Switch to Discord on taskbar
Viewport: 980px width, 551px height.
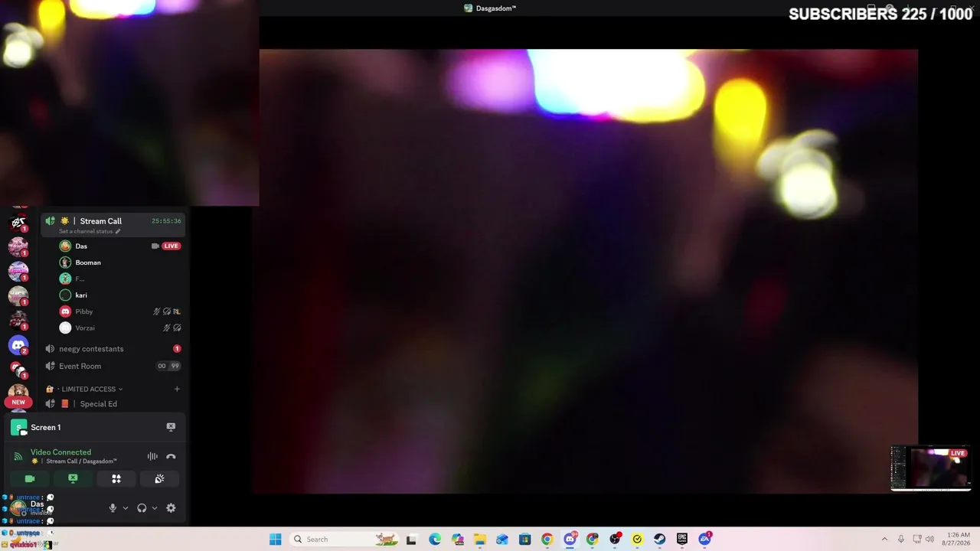pyautogui.click(x=570, y=540)
